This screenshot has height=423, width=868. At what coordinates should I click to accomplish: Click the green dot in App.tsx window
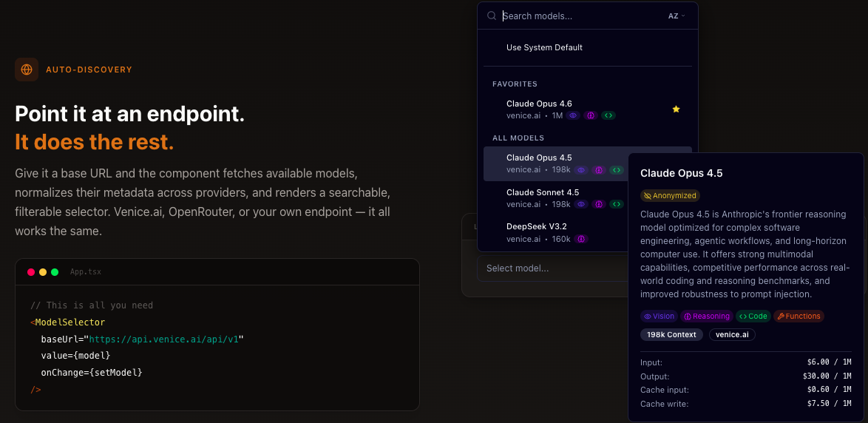tap(55, 272)
